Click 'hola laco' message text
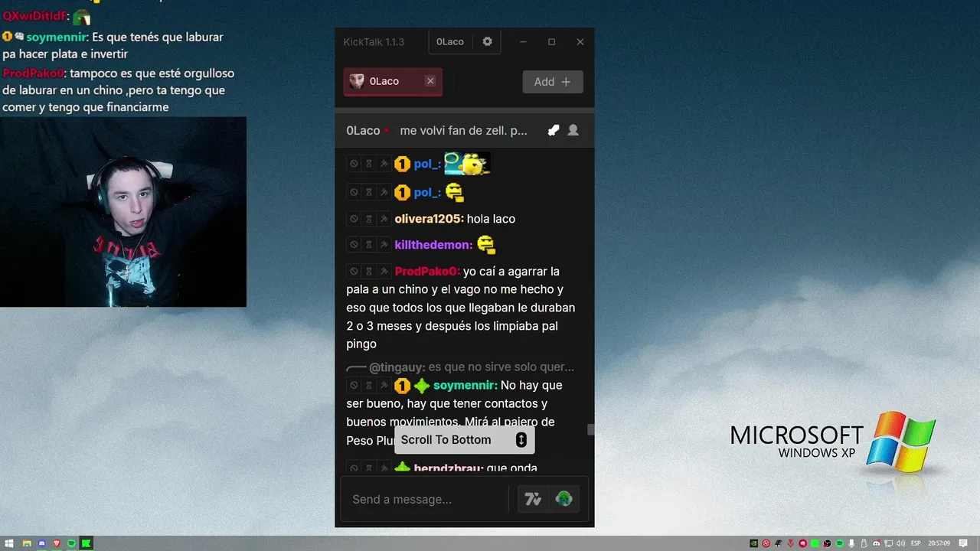 [x=491, y=219]
